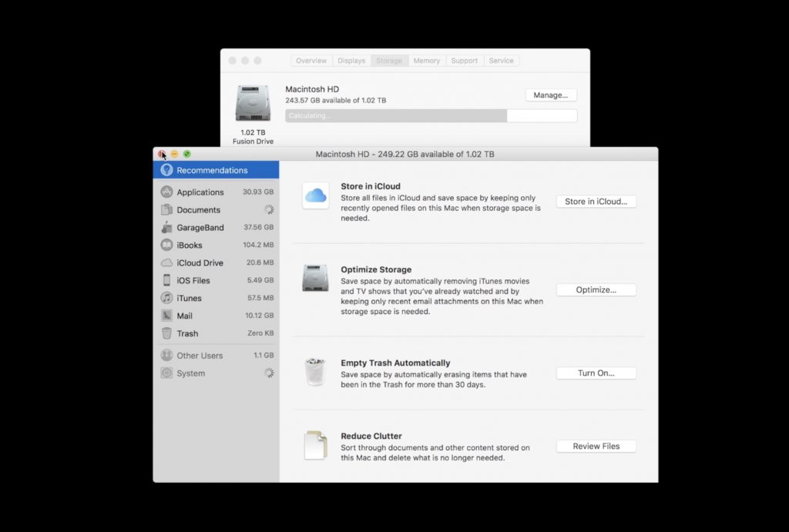Click the Trash can sidebar icon
The height and width of the screenshot is (532, 789).
pyautogui.click(x=166, y=333)
